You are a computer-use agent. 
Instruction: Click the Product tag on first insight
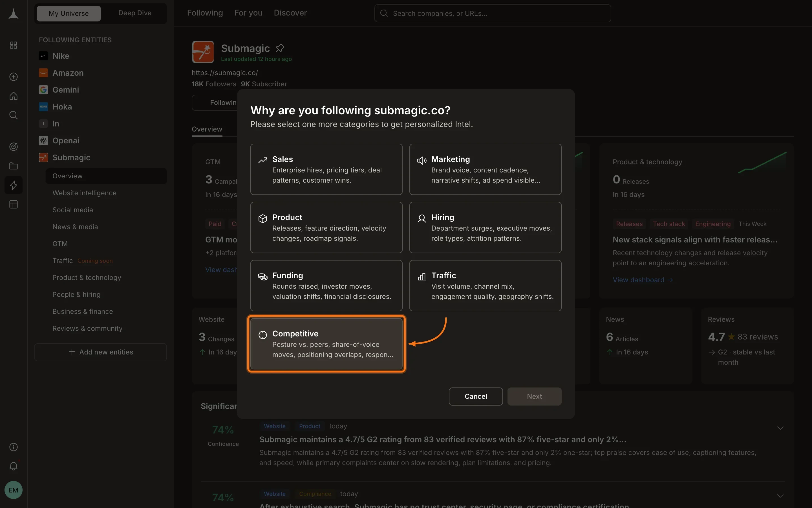click(x=309, y=426)
